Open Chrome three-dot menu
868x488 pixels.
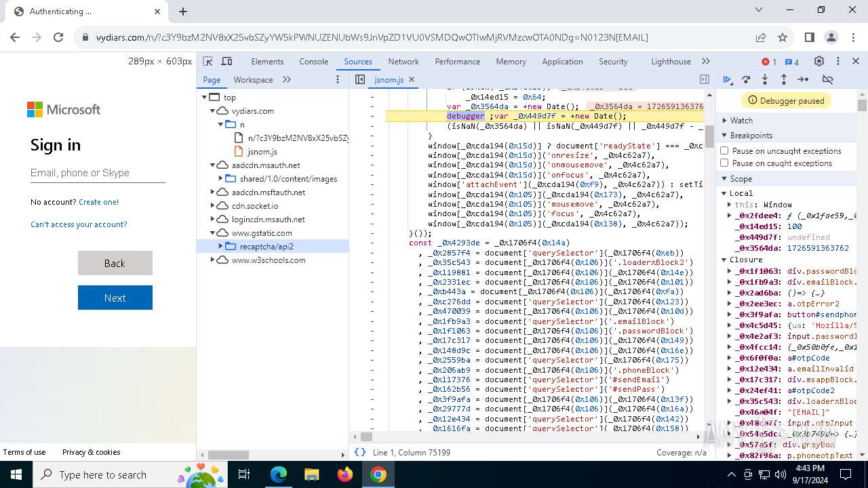(853, 37)
